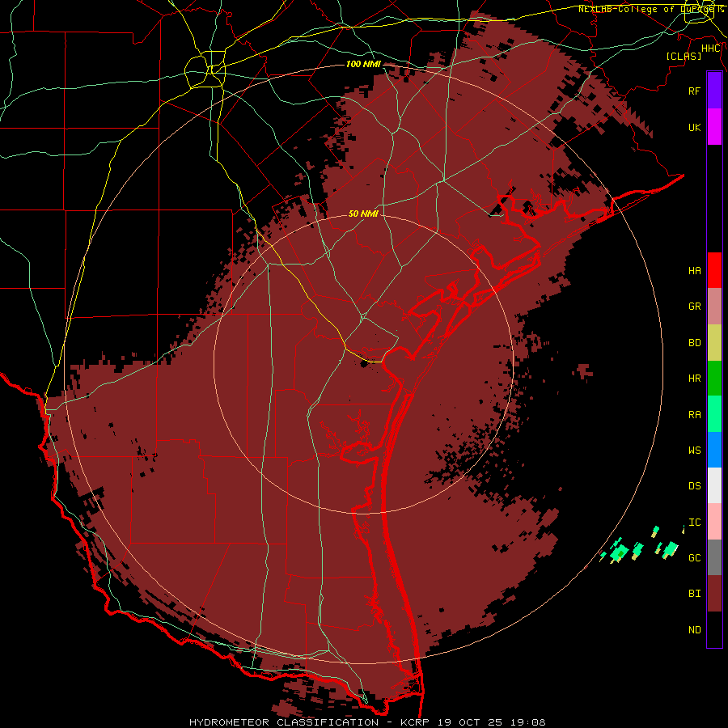Screen dimensions: 728x728
Task: Click the HYDROMETEOR CLASSIFICATION title text
Action: (x=284, y=722)
